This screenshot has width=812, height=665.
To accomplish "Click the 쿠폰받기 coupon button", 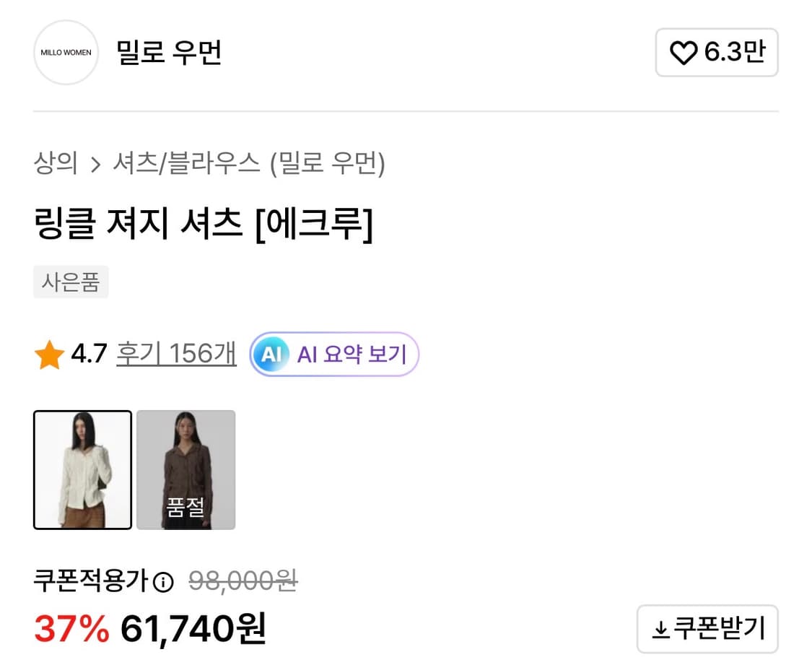I will click(707, 629).
